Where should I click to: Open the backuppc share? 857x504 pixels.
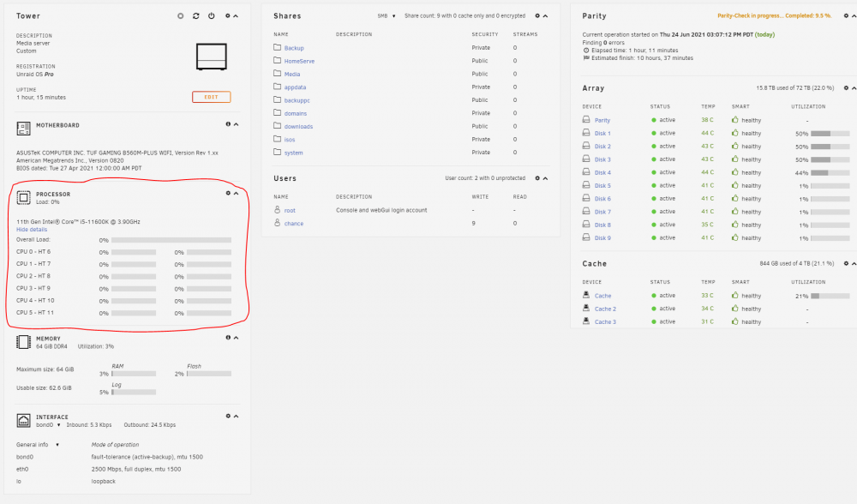click(297, 100)
